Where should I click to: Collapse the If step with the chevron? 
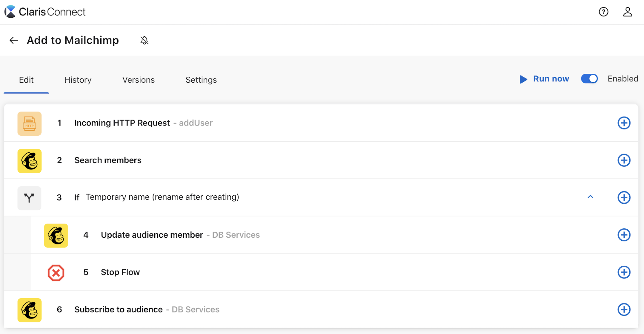point(590,197)
